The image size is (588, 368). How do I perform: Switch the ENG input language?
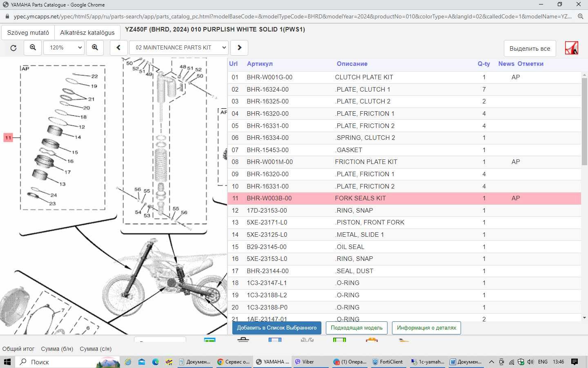(x=543, y=362)
